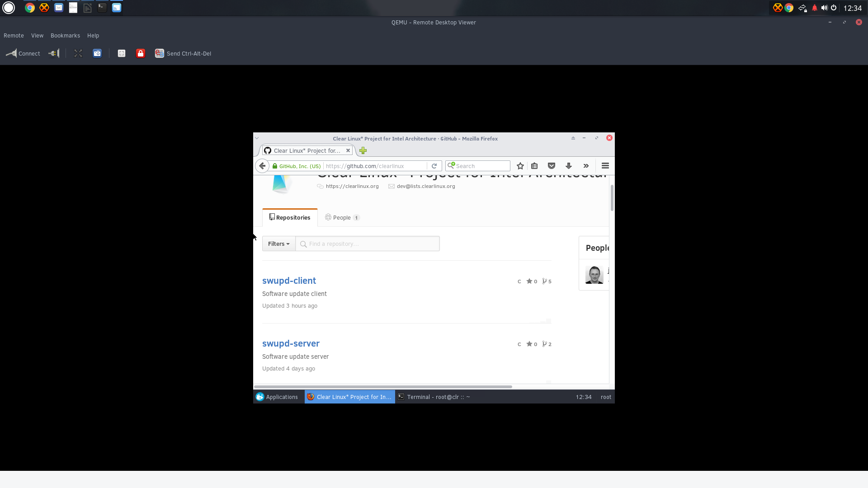This screenshot has width=868, height=488.
Task: Click the Chrome tray icon at top right
Action: 789,8
